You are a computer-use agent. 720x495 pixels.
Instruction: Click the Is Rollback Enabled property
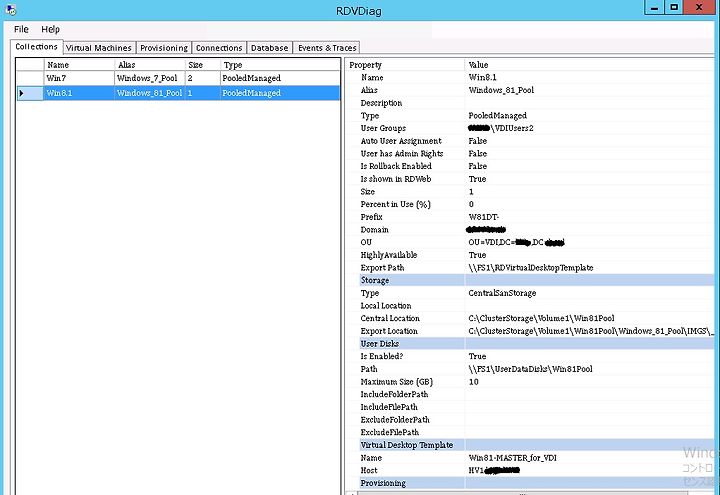coord(396,166)
